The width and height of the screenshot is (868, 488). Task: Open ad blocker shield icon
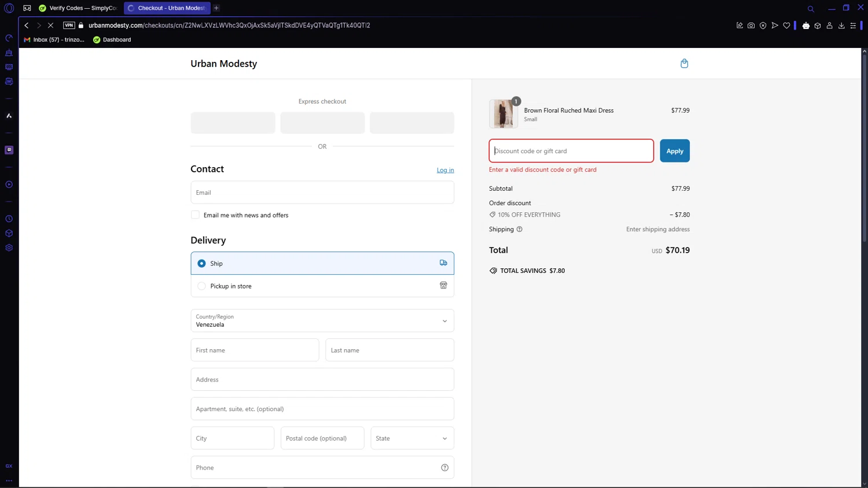[763, 25]
